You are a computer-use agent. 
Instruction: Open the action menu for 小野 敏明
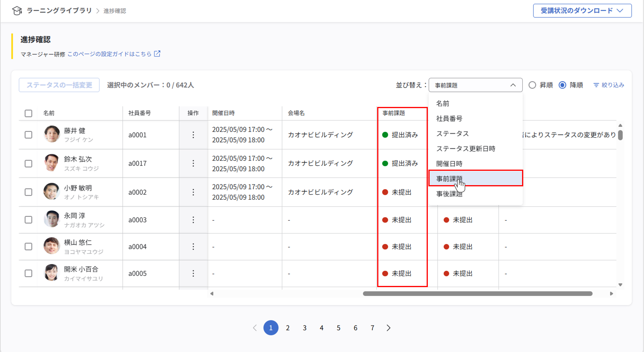click(x=193, y=192)
